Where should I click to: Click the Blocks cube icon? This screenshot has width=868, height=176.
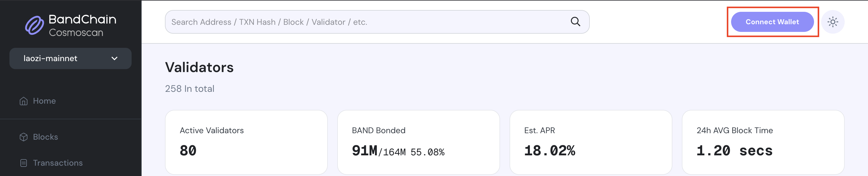[23, 137]
